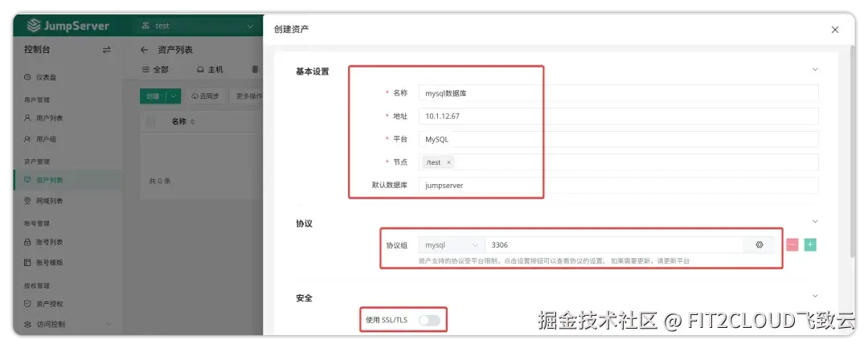
Task: Open the test organization dropdown
Action: click(x=198, y=26)
